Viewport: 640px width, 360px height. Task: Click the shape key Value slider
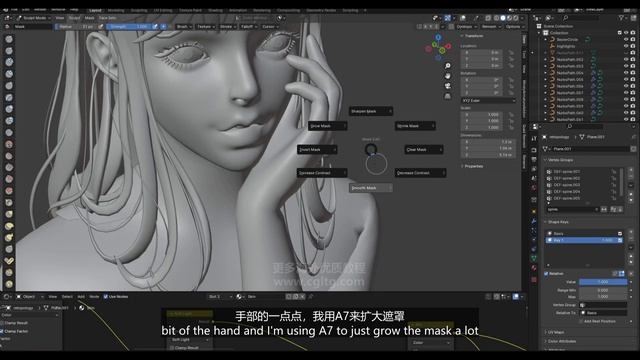[603, 282]
